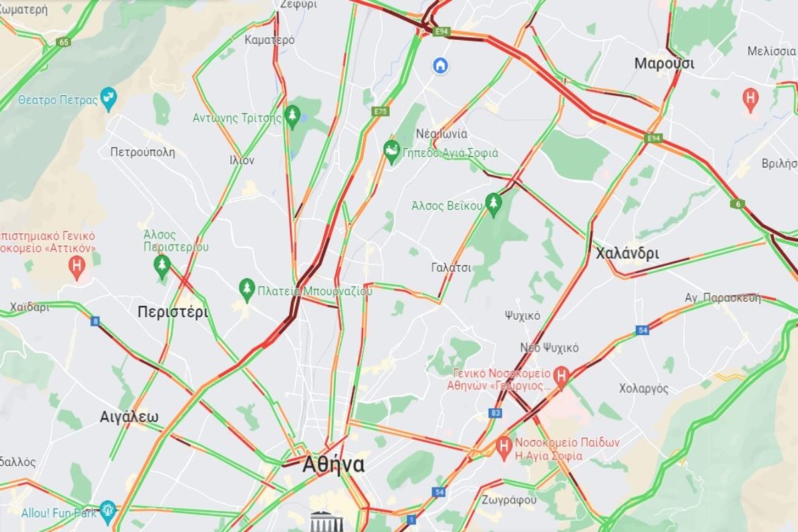The width and height of the screenshot is (798, 532).
Task: Click the Allou! Fun Park marker
Action: tap(108, 512)
